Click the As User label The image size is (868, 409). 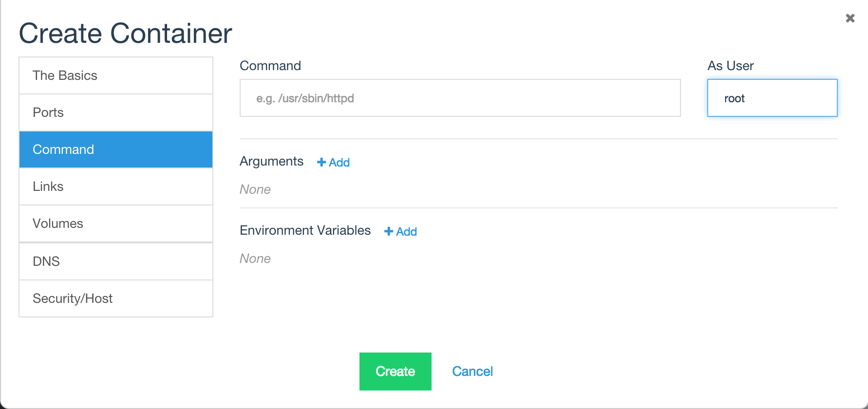[731, 66]
